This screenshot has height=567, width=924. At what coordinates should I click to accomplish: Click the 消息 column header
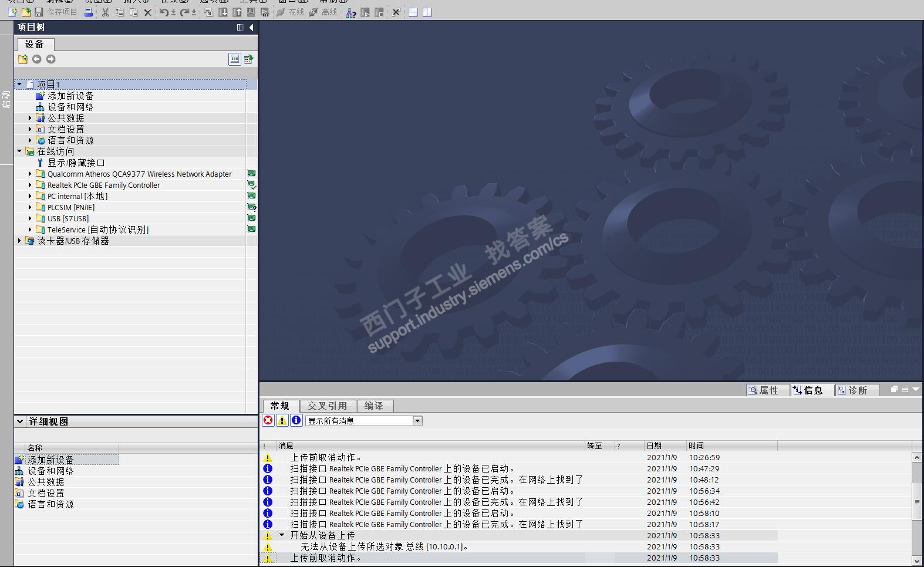tap(431, 446)
